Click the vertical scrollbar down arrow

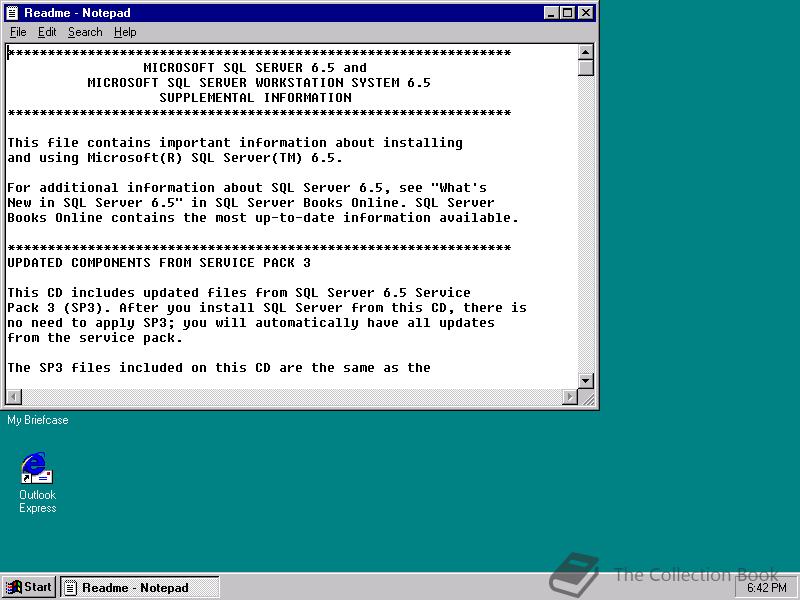586,381
